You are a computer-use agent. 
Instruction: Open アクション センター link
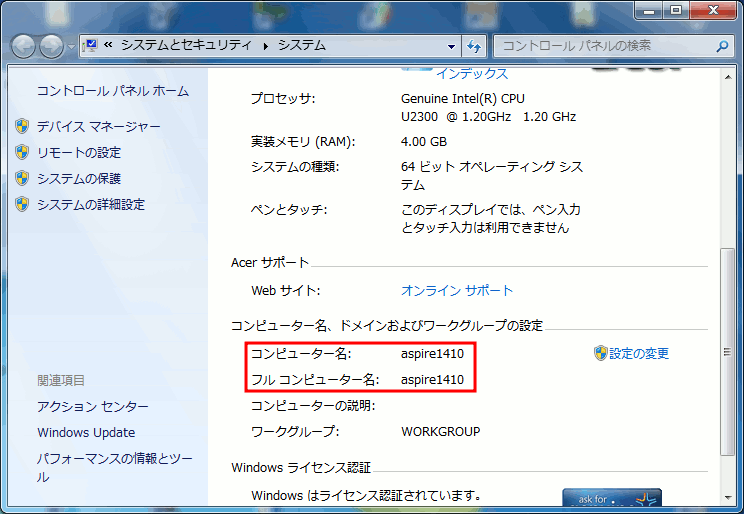(x=92, y=406)
